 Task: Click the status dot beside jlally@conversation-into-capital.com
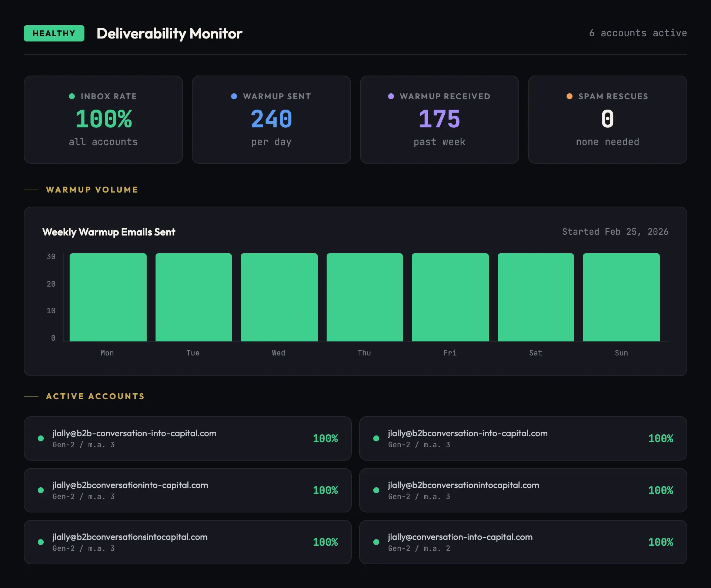[376, 542]
